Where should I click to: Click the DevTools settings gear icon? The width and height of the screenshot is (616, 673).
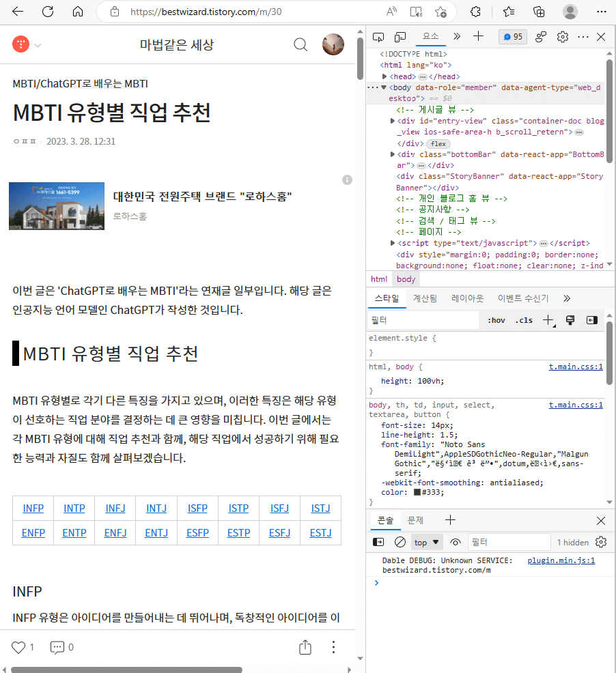point(563,38)
